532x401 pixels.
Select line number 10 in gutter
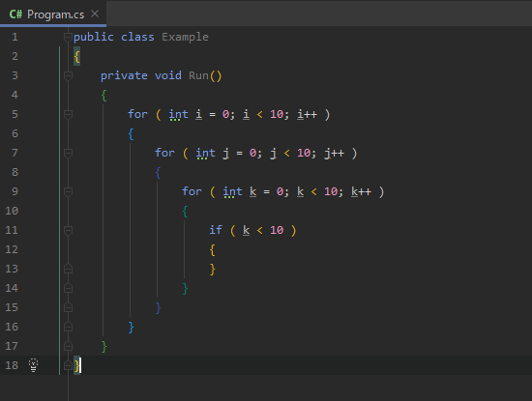click(12, 211)
